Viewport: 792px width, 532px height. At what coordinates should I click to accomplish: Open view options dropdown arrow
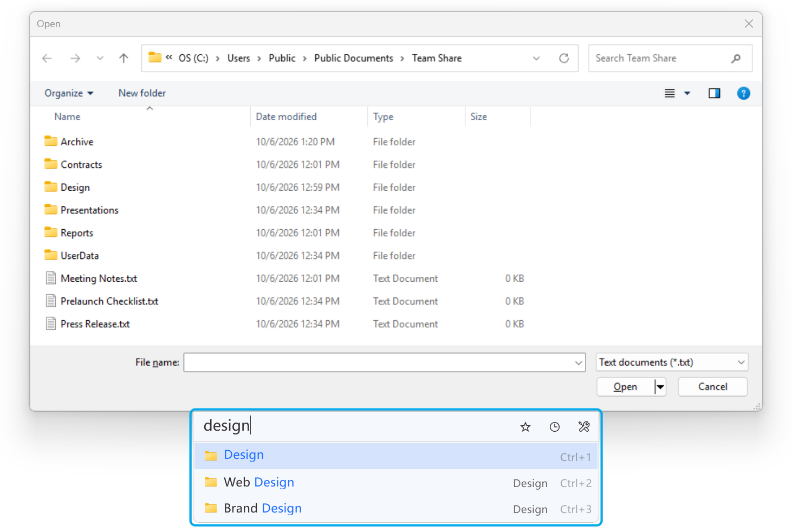tap(687, 93)
